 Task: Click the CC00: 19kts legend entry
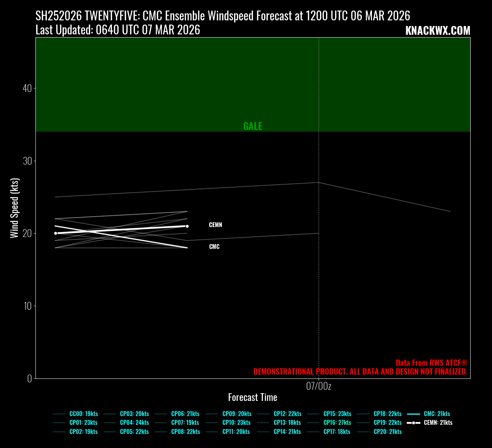[x=84, y=414]
